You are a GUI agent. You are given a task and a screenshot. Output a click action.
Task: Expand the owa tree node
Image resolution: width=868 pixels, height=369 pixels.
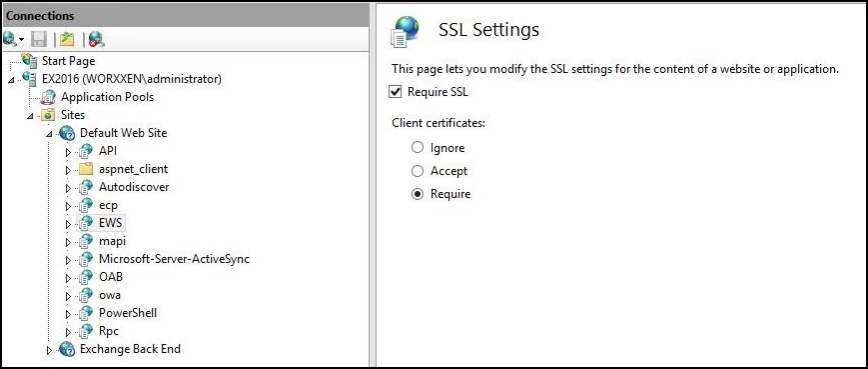coord(69,295)
